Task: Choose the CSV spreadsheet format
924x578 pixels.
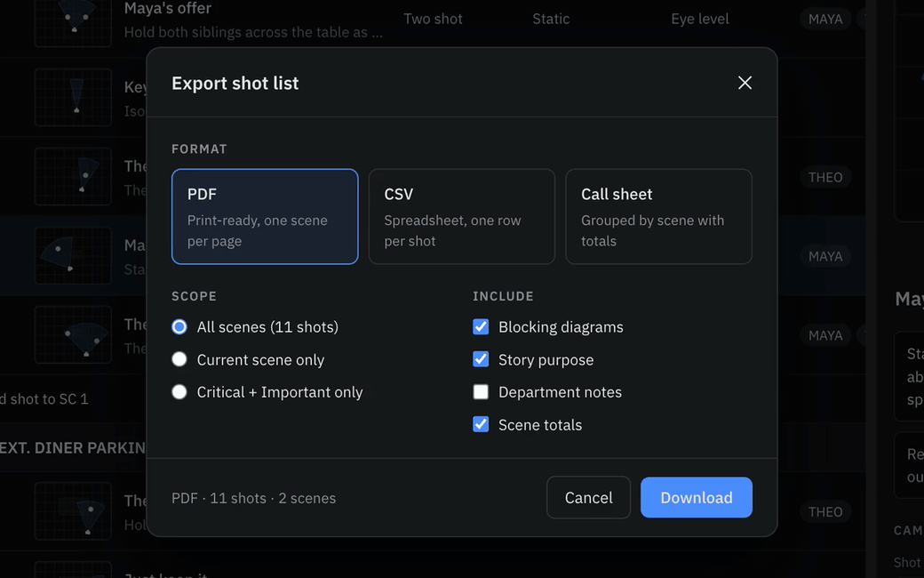Action: click(x=461, y=216)
